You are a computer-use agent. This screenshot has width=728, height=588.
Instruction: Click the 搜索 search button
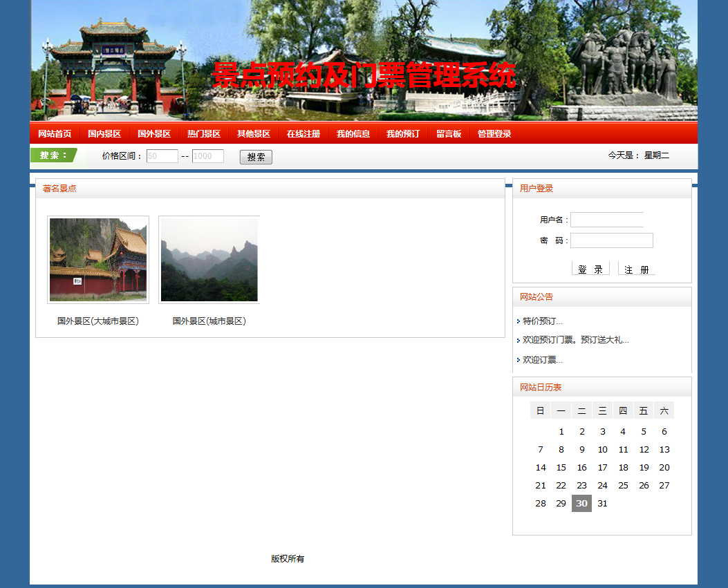(256, 157)
